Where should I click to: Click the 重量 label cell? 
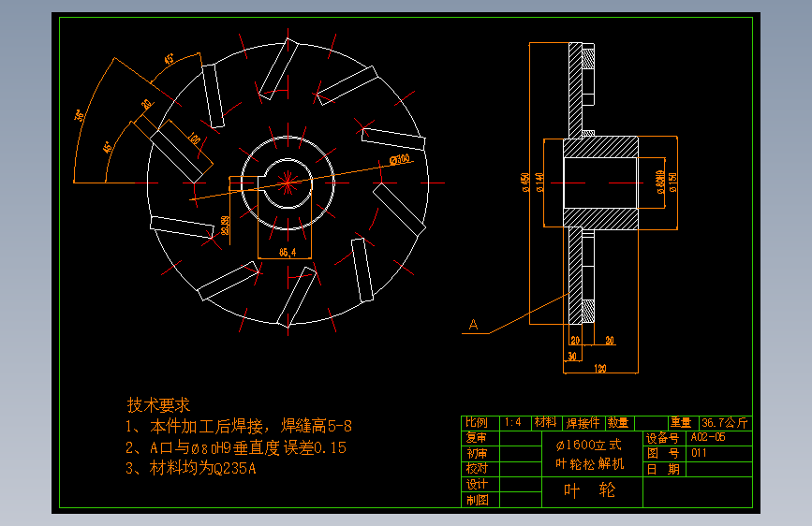point(682,423)
